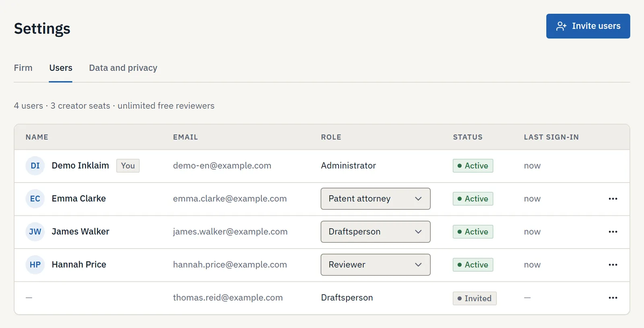The width and height of the screenshot is (644, 328).
Task: Go to Data and privacy tab
Action: [123, 68]
